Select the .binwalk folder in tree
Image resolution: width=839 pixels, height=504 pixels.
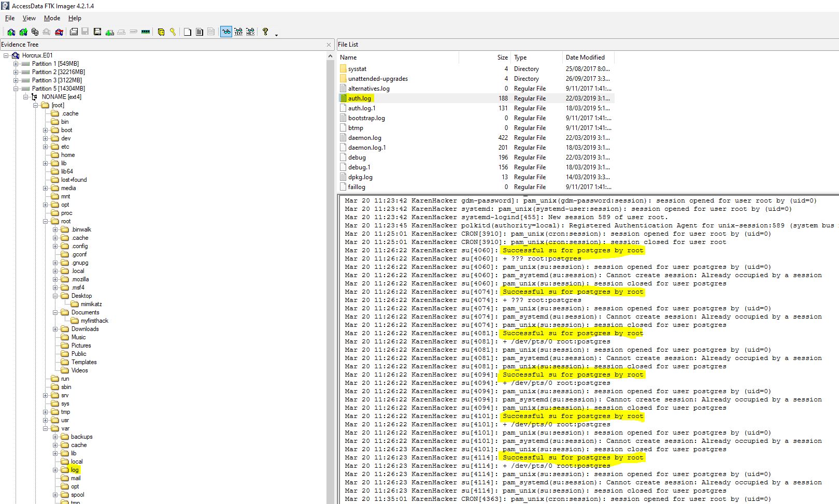[81, 229]
